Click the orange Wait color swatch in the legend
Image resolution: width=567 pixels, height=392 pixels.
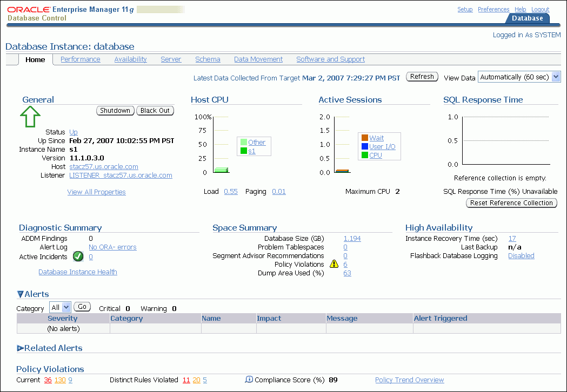(364, 138)
